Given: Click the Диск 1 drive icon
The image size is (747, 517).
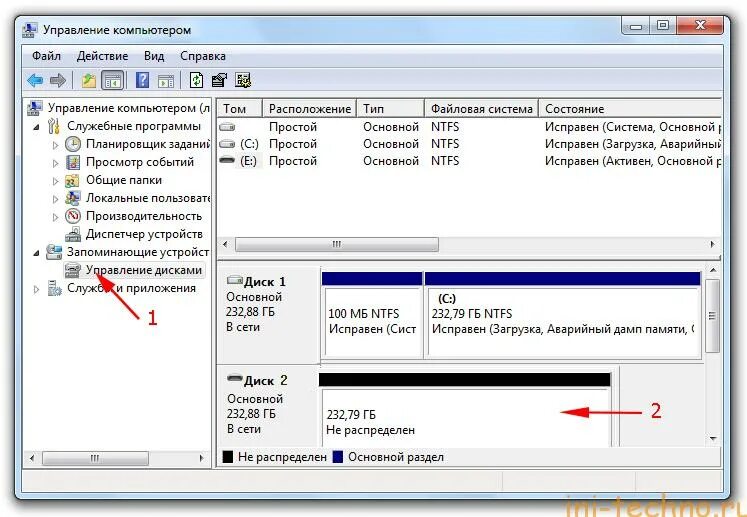Looking at the screenshot, I should coord(234,280).
